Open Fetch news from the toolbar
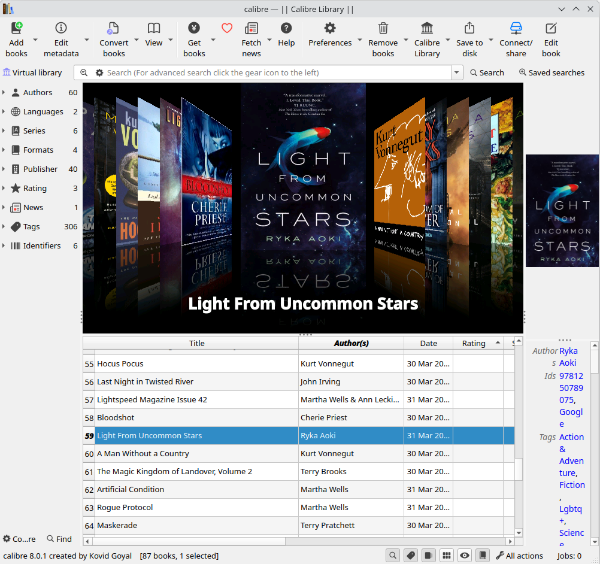This screenshot has height=564, width=600. (x=251, y=29)
